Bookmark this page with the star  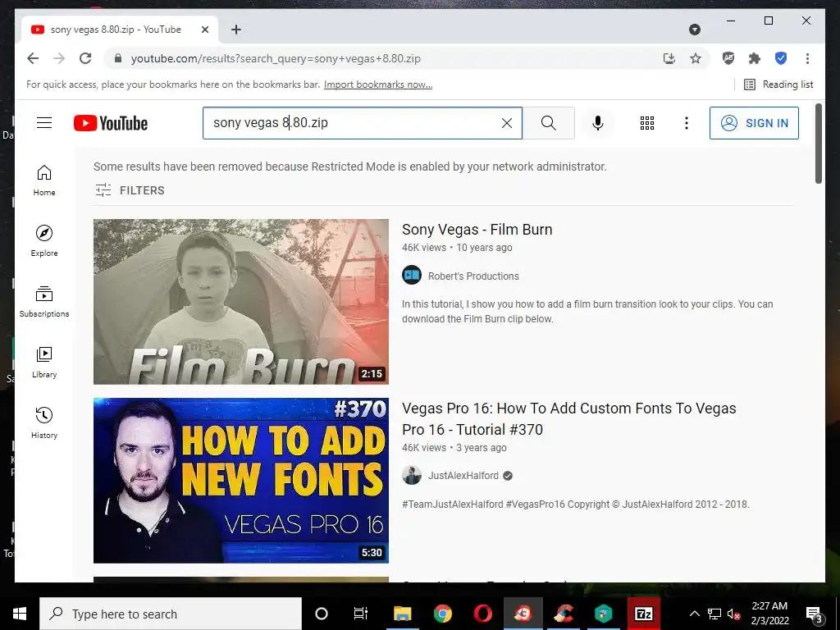(696, 58)
